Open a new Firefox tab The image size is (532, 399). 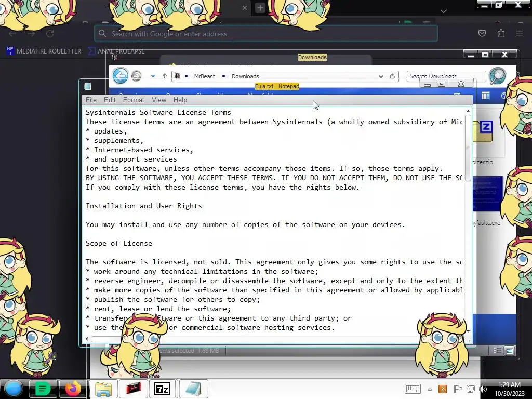point(260,8)
